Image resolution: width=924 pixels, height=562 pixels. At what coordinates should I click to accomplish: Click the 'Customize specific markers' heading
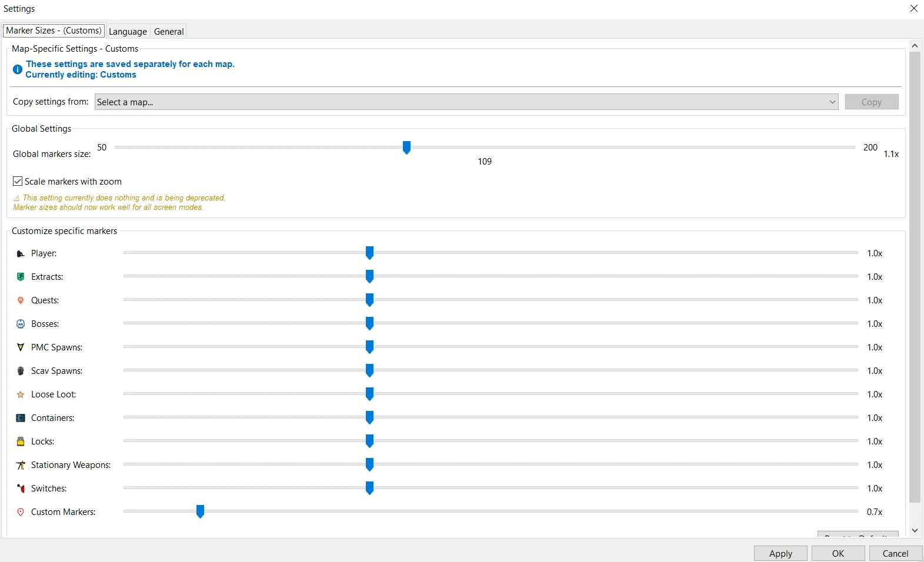point(65,231)
